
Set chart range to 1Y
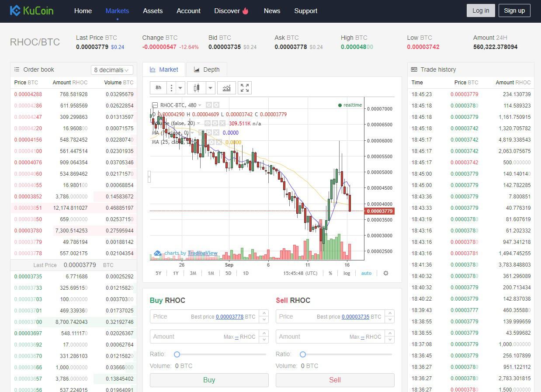[176, 273]
